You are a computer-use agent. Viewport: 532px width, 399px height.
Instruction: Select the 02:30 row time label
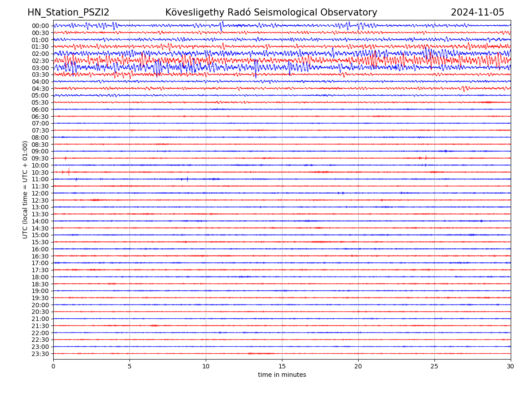click(40, 61)
